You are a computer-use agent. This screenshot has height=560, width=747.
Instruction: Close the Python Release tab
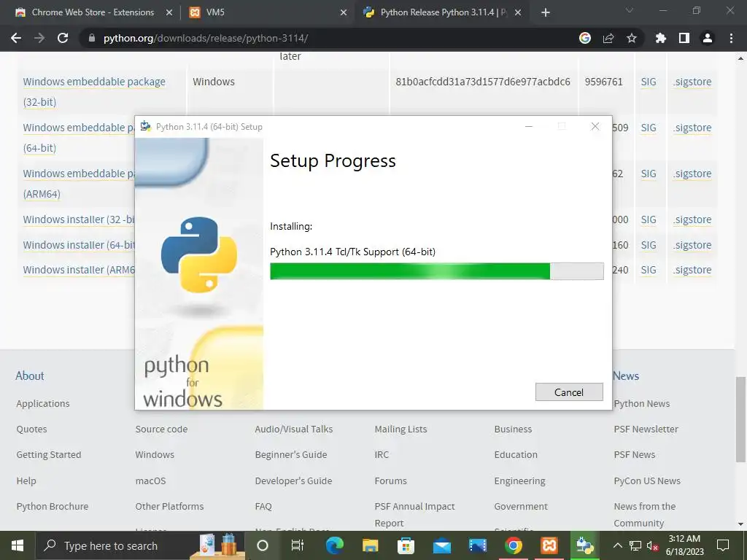click(x=518, y=13)
